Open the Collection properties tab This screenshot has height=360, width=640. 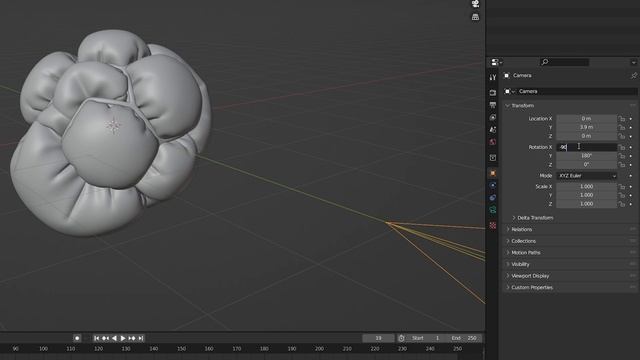(x=493, y=158)
